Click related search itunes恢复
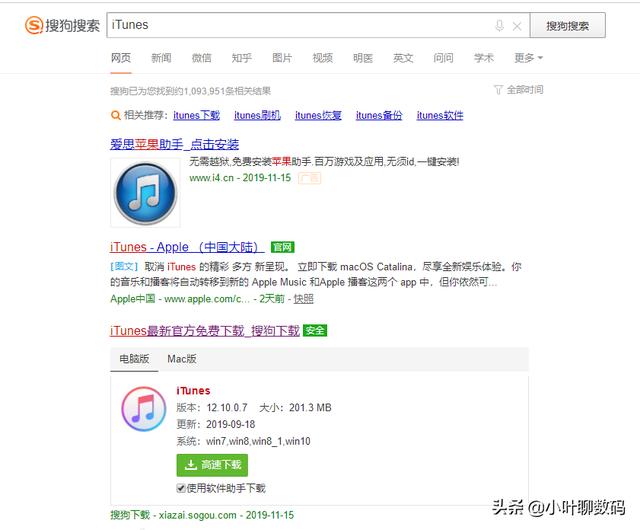The image size is (640, 530). 318,116
